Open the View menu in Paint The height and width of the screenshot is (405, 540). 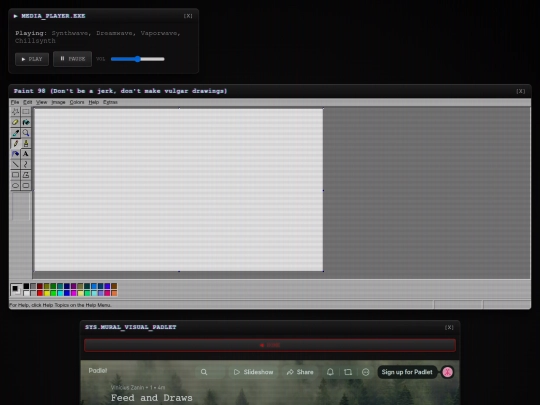pyautogui.click(x=41, y=102)
